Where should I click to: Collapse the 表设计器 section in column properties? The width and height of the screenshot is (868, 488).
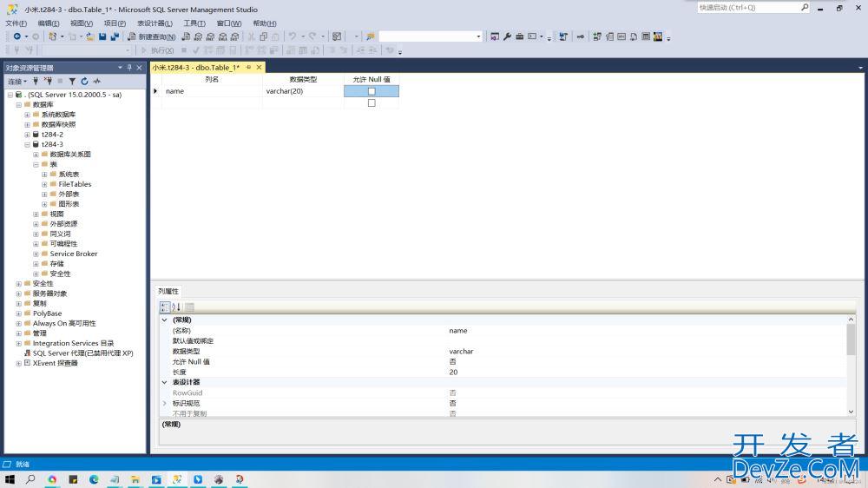(x=164, y=382)
